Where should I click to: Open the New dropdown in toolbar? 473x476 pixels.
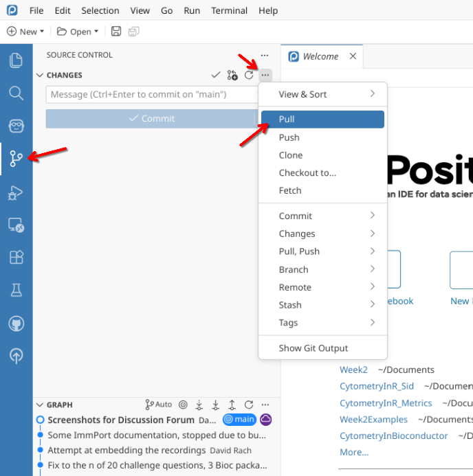click(x=25, y=32)
